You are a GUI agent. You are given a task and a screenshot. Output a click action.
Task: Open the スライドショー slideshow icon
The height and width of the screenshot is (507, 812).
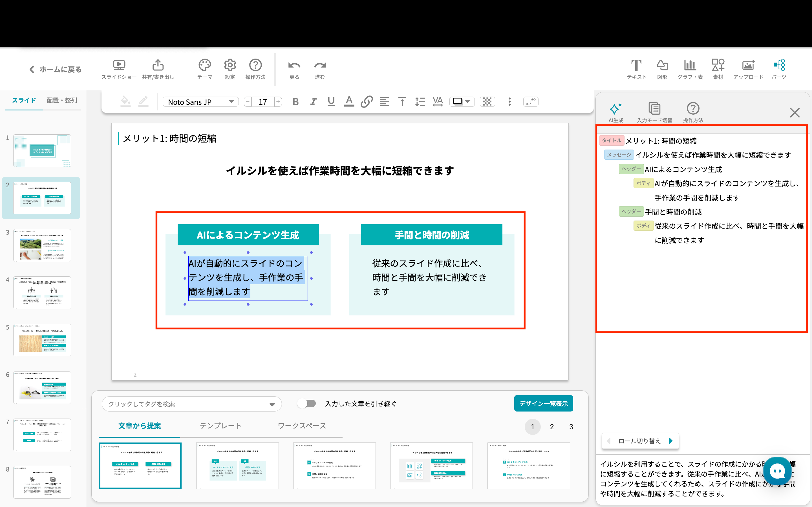click(119, 65)
